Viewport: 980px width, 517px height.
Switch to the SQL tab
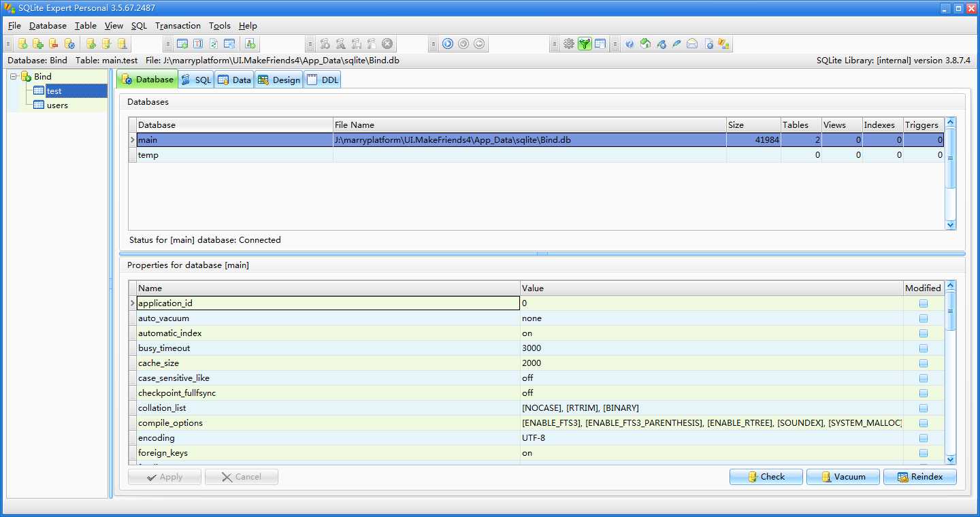click(x=196, y=80)
